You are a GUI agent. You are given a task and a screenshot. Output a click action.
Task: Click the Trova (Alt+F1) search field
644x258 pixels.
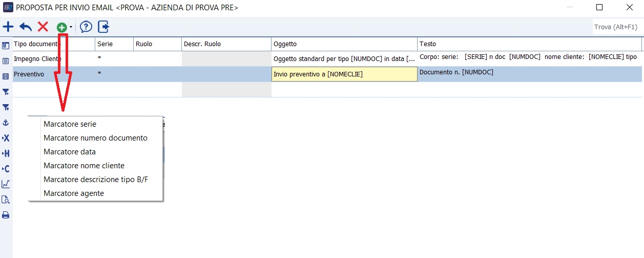(617, 27)
